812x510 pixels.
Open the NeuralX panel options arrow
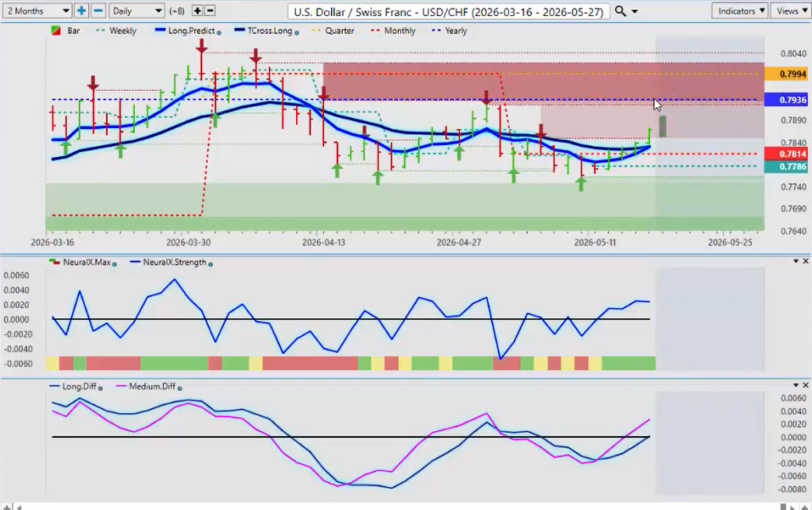click(796, 261)
